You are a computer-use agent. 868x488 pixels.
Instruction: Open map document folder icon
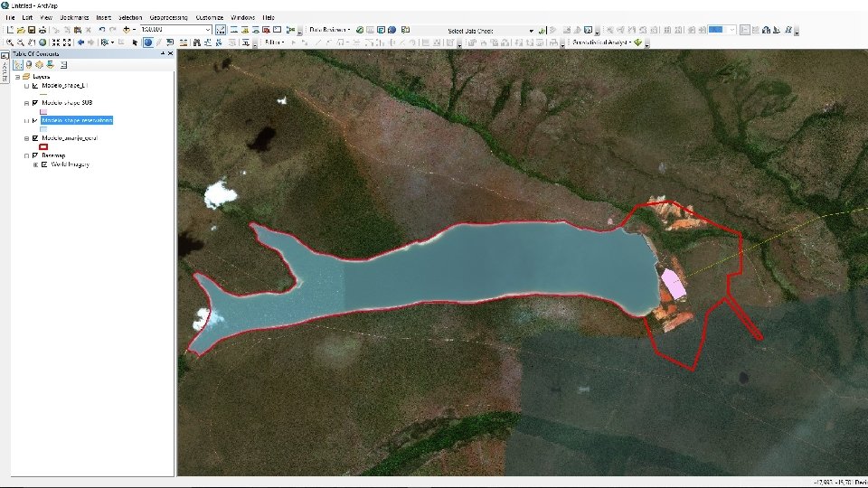pos(21,30)
